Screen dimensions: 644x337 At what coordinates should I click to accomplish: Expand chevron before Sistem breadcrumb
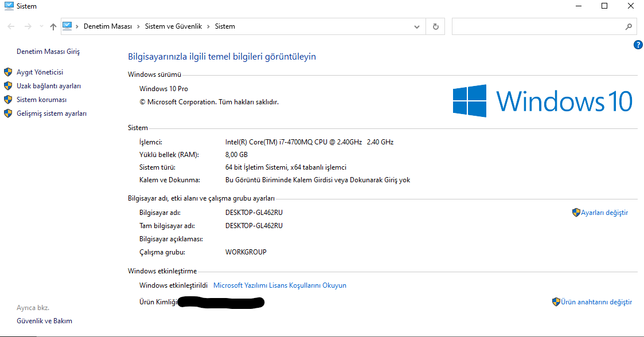[208, 26]
